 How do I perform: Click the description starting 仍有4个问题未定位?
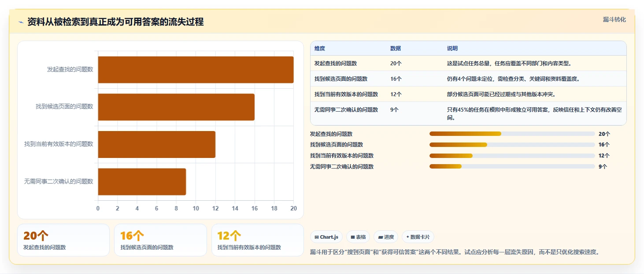tap(513, 79)
